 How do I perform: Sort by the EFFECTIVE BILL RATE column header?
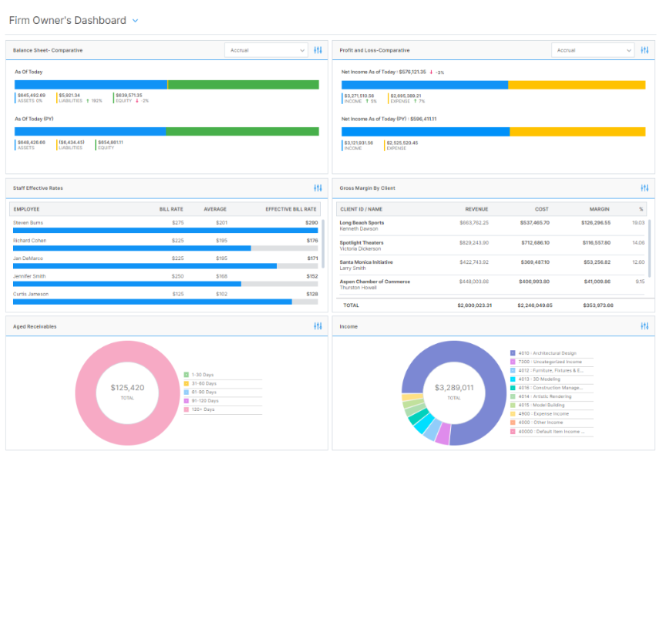point(291,209)
